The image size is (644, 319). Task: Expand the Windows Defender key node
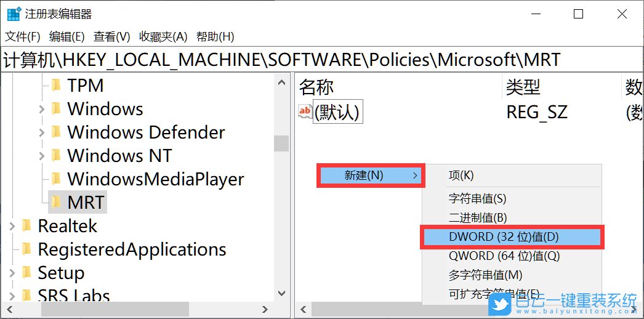(41, 132)
